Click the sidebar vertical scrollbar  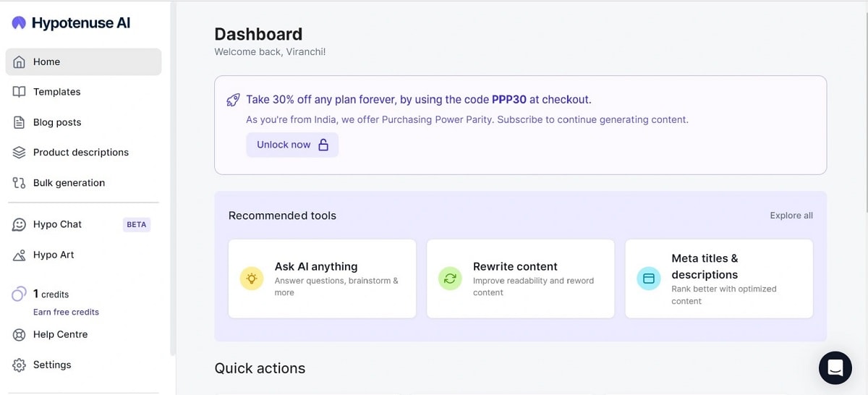173,181
